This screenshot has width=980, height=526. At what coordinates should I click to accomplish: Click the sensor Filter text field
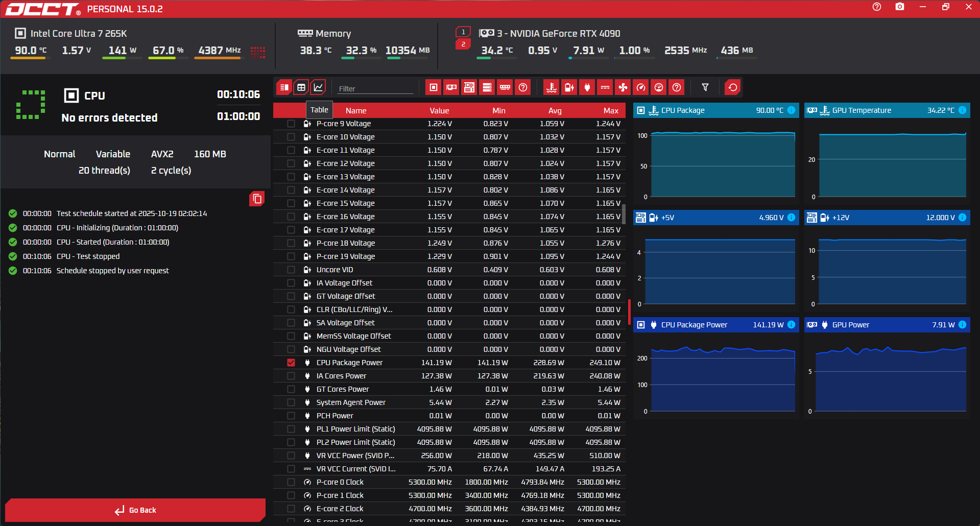point(375,88)
